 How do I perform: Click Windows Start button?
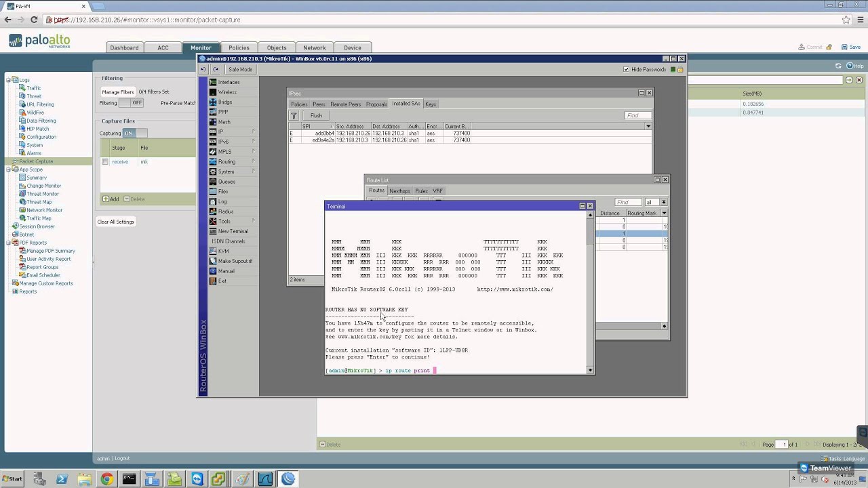coord(13,479)
